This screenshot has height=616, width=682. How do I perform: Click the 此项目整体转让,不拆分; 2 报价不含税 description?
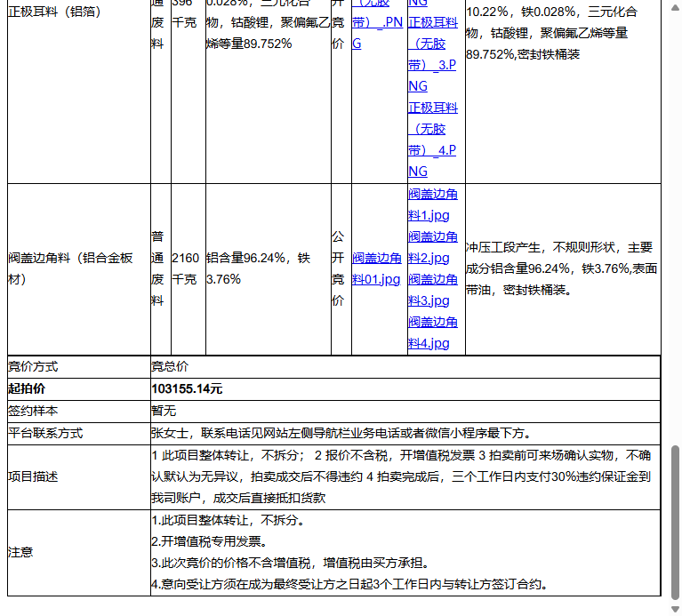[x=401, y=477]
